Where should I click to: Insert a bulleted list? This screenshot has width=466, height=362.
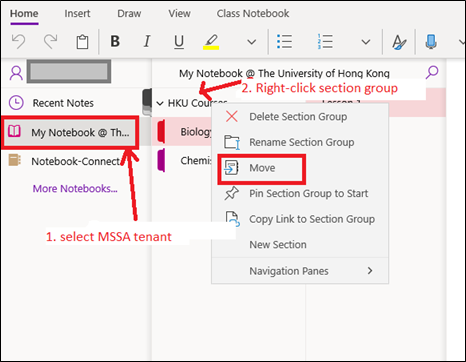click(x=284, y=42)
